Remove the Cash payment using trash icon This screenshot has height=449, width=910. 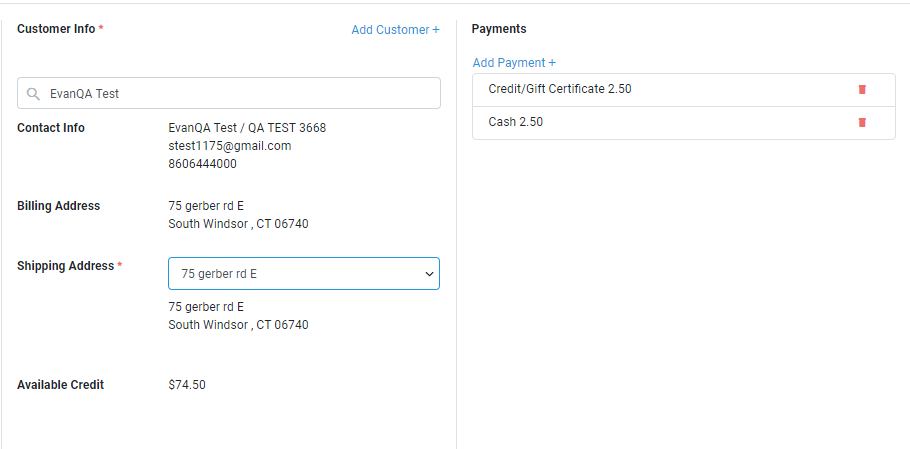point(862,122)
